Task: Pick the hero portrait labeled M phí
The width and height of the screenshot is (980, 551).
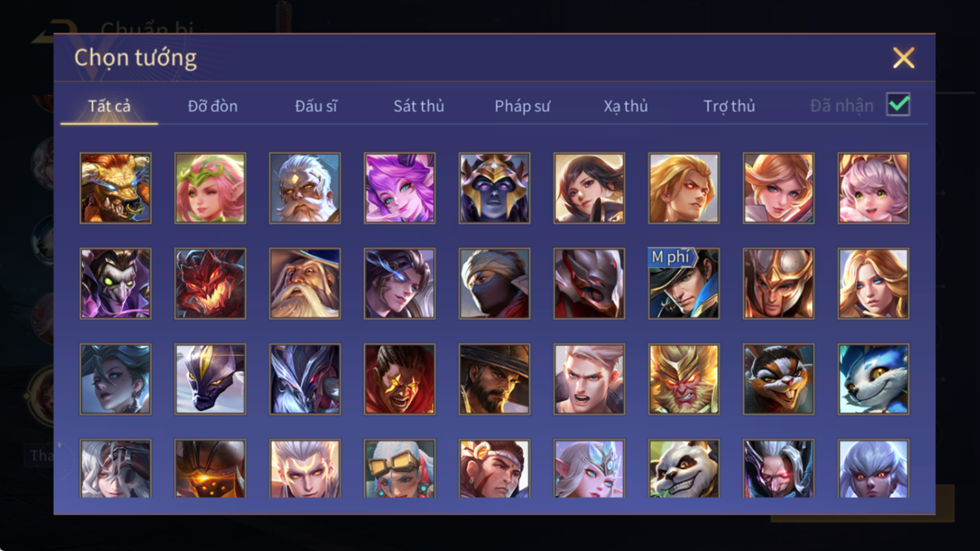Action: pos(684,284)
